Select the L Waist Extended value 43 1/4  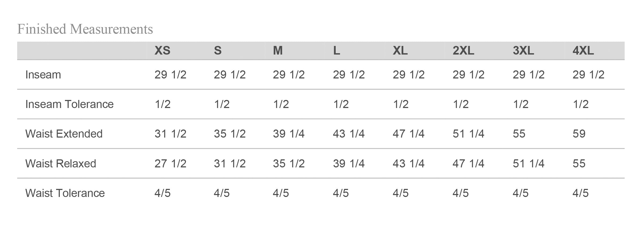click(x=349, y=134)
